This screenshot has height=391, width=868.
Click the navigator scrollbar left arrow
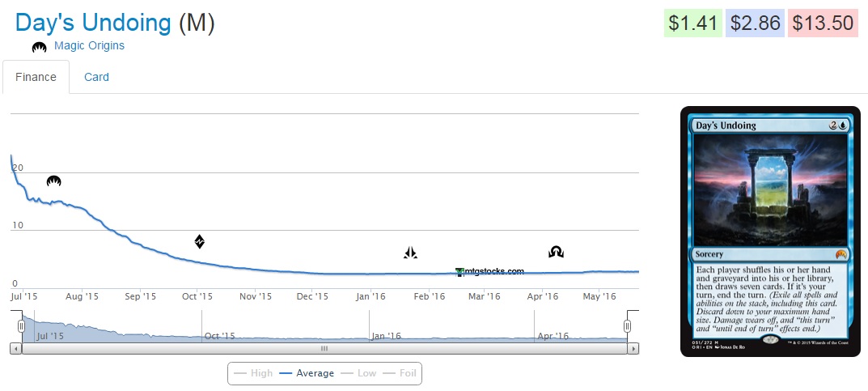(15, 349)
